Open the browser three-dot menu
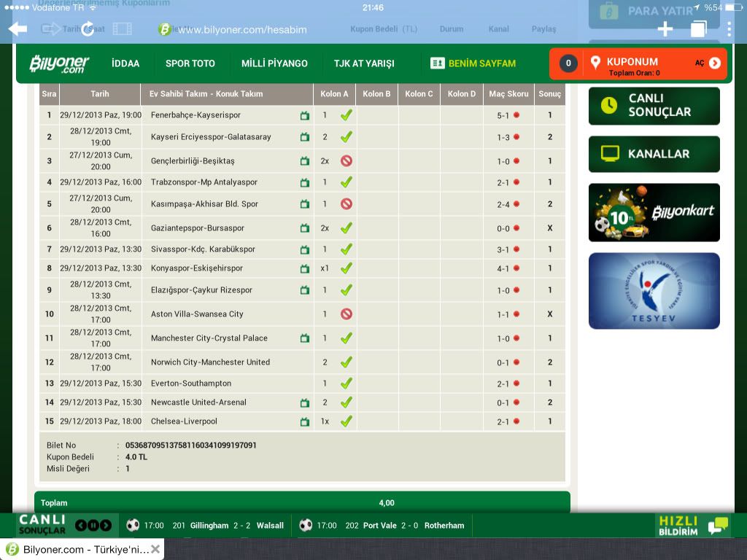The height and width of the screenshot is (560, 747). (x=729, y=29)
